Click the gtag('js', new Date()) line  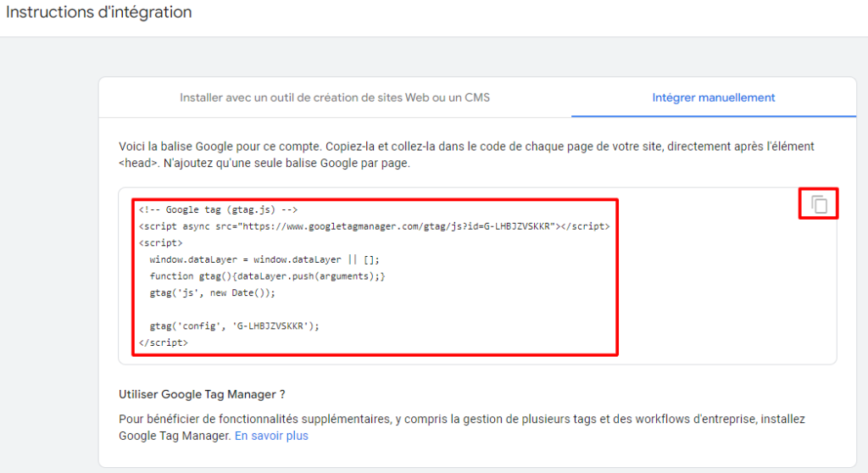[212, 293]
